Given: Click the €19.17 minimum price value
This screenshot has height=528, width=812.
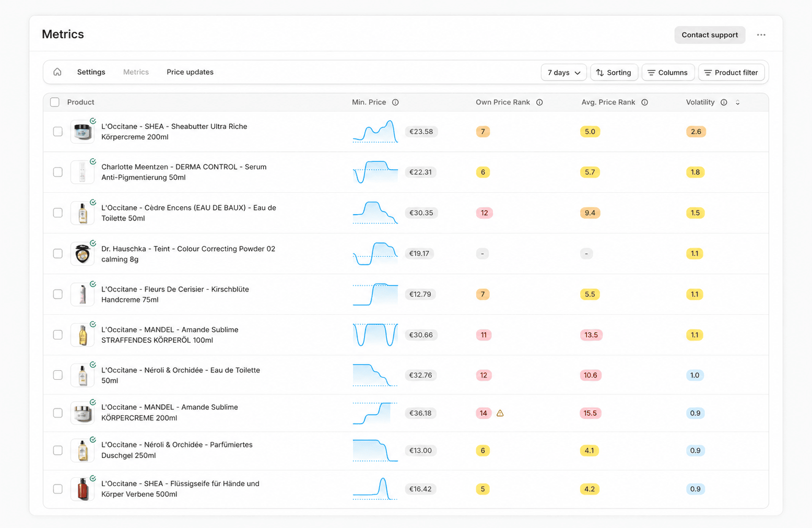Looking at the screenshot, I should [x=419, y=254].
